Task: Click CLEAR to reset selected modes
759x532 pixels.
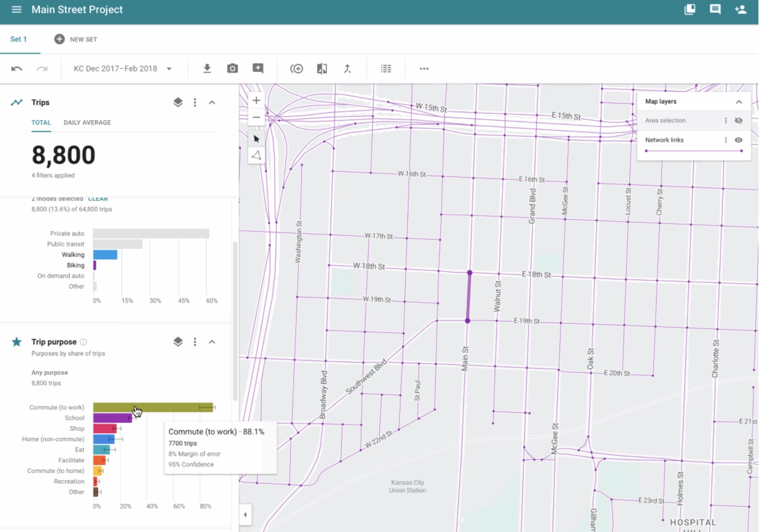Action: click(x=98, y=199)
